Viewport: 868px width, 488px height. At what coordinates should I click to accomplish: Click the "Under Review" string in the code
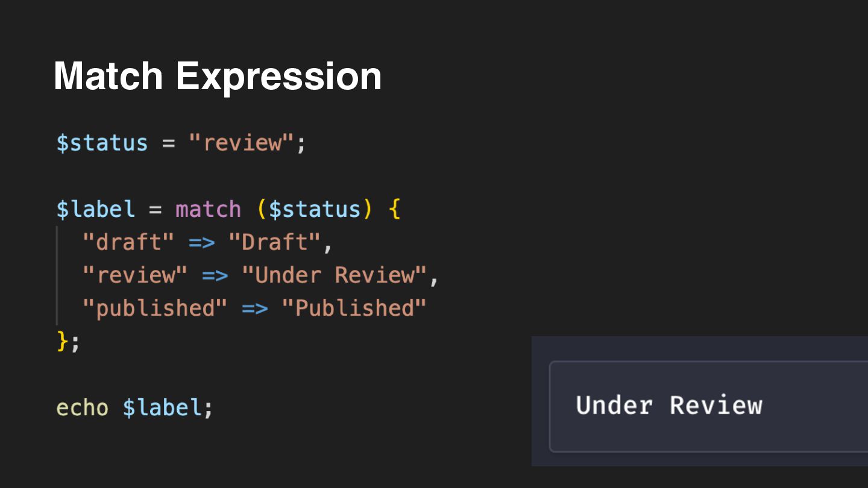[x=334, y=275]
